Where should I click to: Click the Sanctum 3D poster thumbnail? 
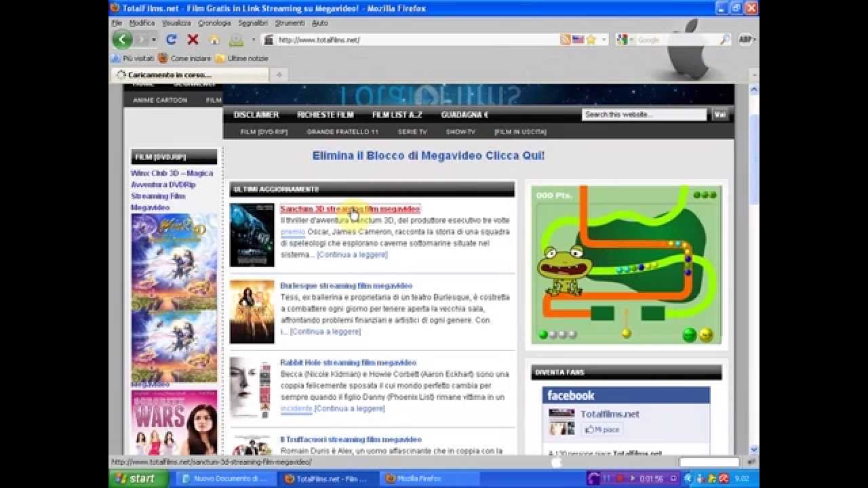(252, 235)
